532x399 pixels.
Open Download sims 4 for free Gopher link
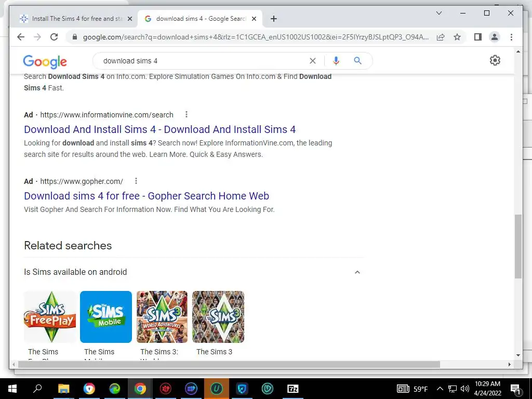147,196
